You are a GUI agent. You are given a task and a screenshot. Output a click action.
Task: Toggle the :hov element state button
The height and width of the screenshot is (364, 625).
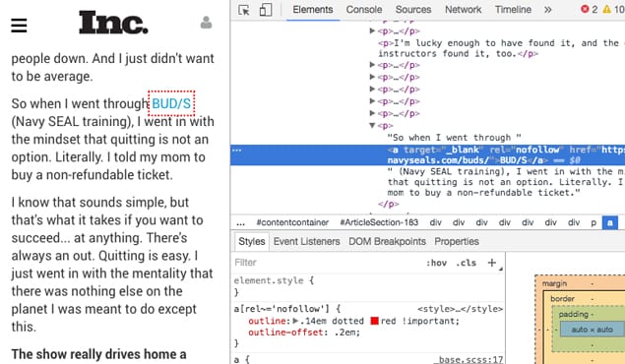436,263
